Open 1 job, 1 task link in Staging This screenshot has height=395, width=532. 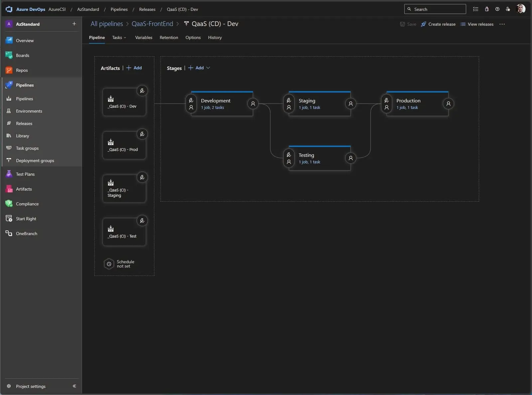coord(309,108)
